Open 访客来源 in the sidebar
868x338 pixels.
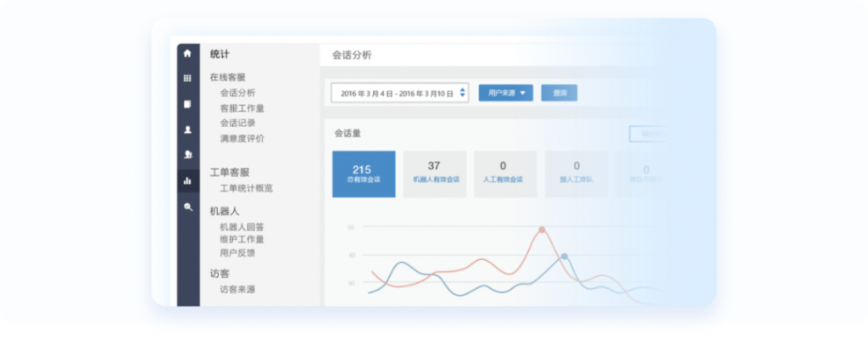tap(238, 290)
